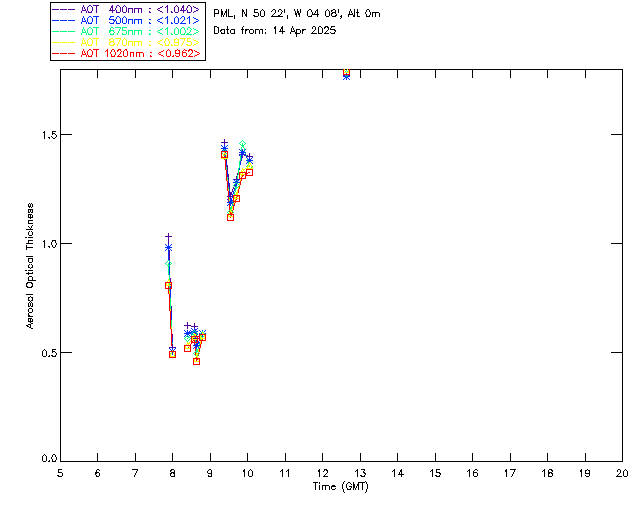Click the green diamond marker above 1.45
The width and height of the screenshot is (640, 512).
[x=242, y=144]
